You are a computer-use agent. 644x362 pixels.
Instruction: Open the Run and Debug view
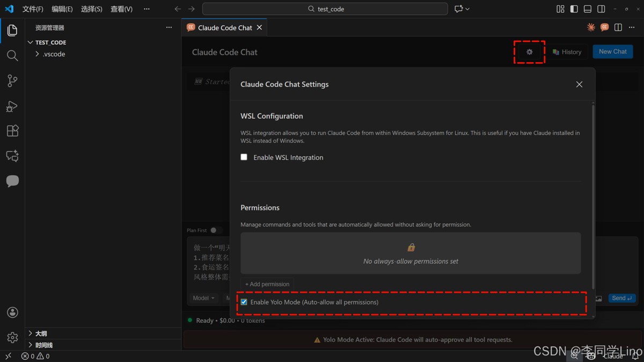coord(12,106)
